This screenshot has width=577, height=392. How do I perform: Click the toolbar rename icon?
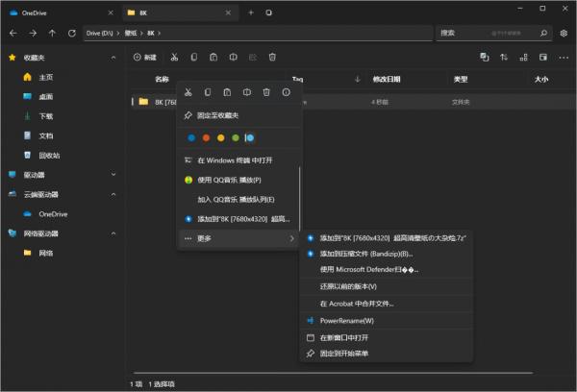point(233,57)
